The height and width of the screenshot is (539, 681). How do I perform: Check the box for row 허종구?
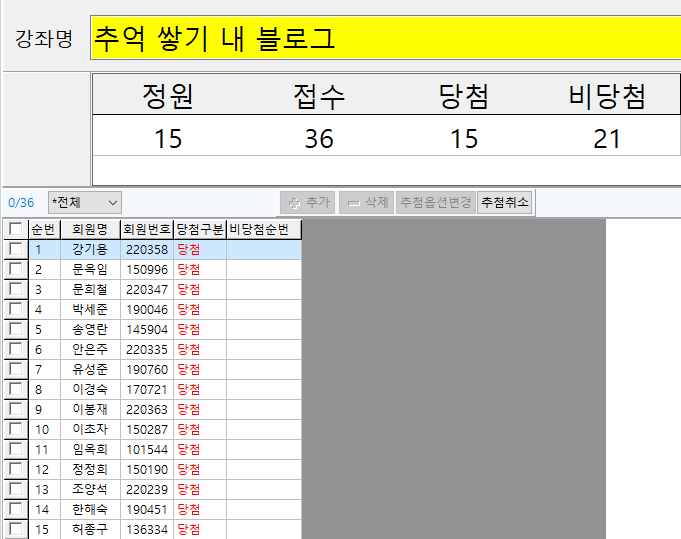(16, 529)
